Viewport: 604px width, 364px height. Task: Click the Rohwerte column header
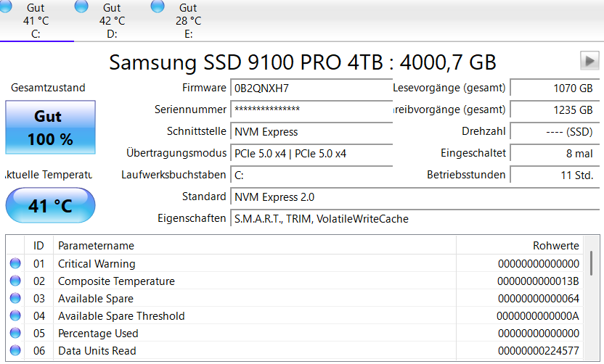click(520, 246)
